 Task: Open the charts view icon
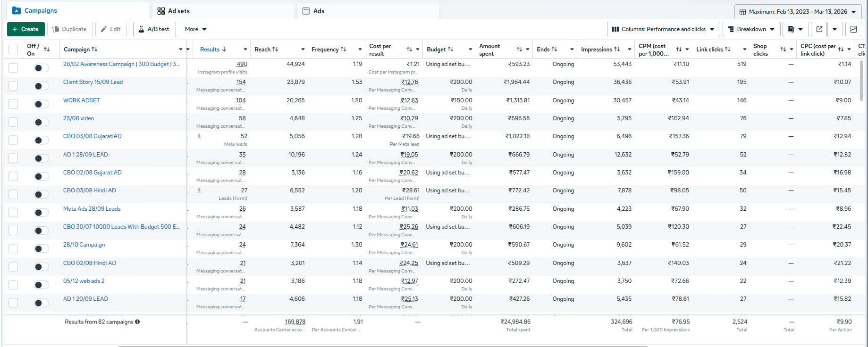[x=853, y=29]
